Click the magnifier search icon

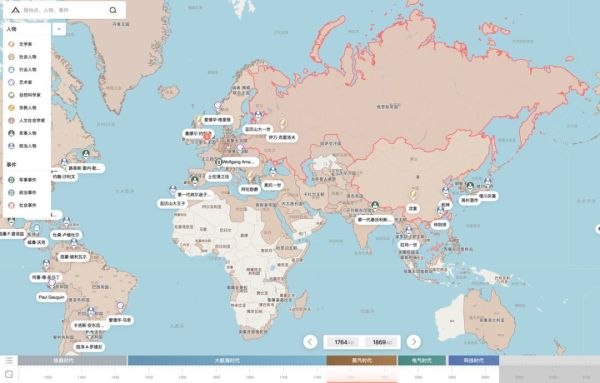point(113,10)
